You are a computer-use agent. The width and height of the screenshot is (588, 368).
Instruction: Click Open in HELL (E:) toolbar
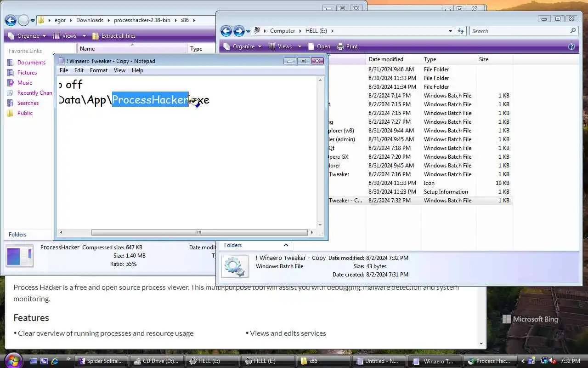[319, 46]
